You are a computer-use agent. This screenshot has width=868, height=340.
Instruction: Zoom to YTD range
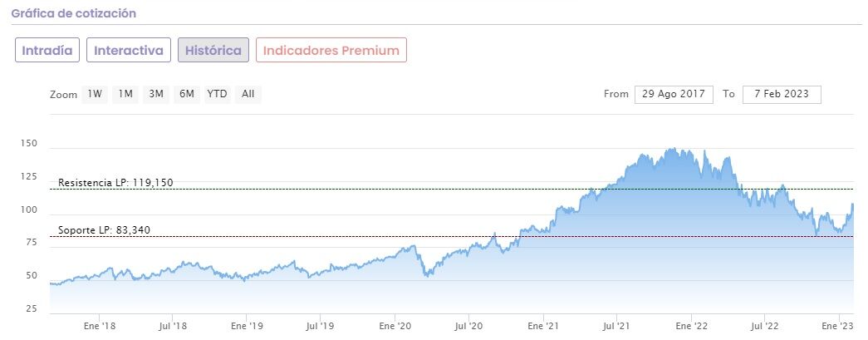pyautogui.click(x=217, y=94)
